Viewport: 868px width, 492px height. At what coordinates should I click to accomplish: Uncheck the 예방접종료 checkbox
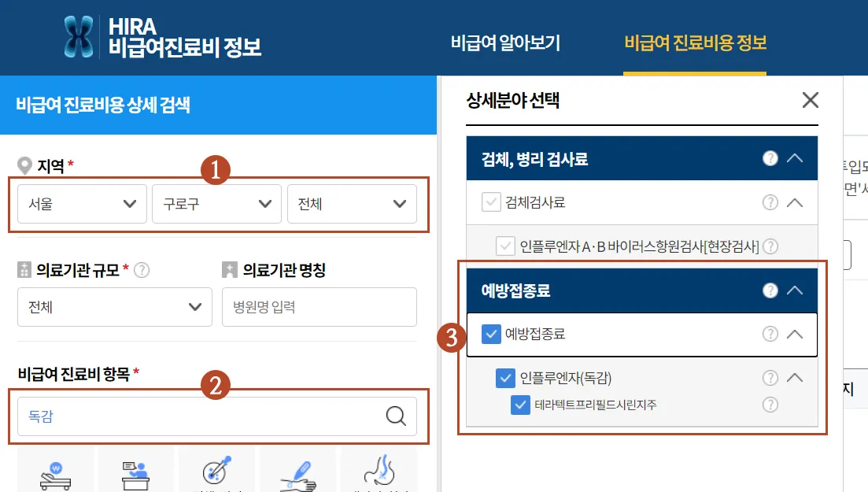(490, 335)
